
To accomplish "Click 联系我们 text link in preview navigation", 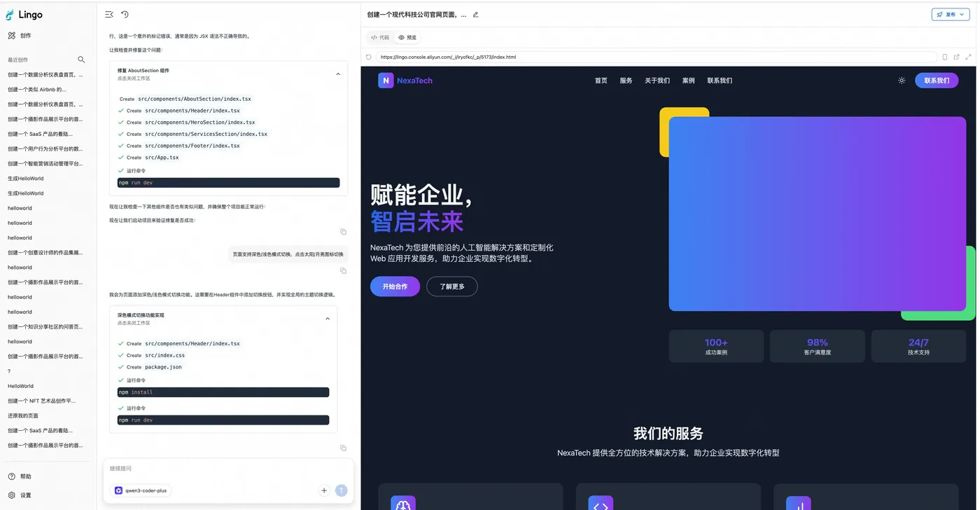I will click(720, 81).
